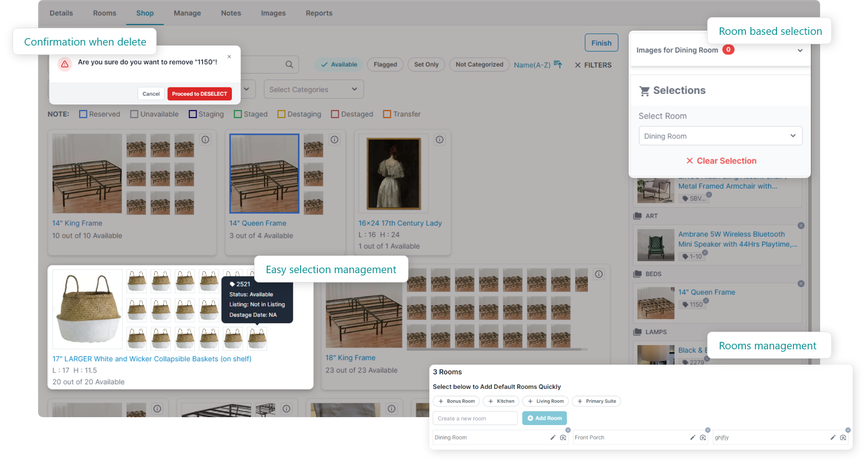868x465 pixels.
Task: Click the Finish button
Action: pos(601,43)
